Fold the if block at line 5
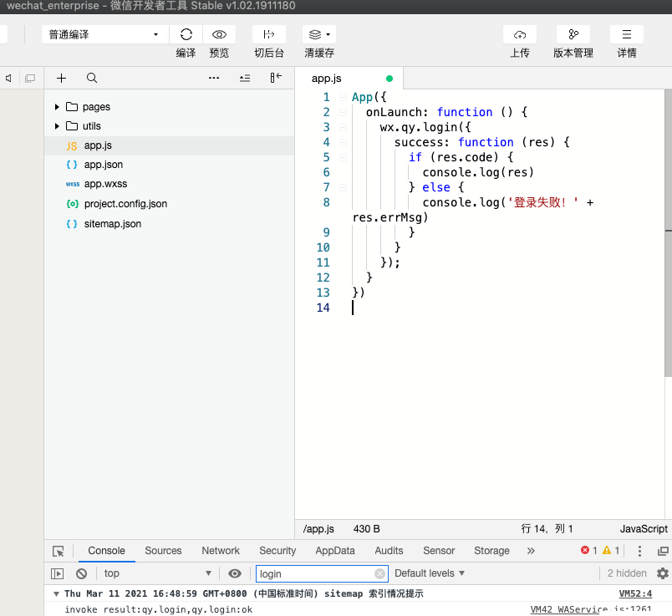672x616 pixels. (343, 157)
